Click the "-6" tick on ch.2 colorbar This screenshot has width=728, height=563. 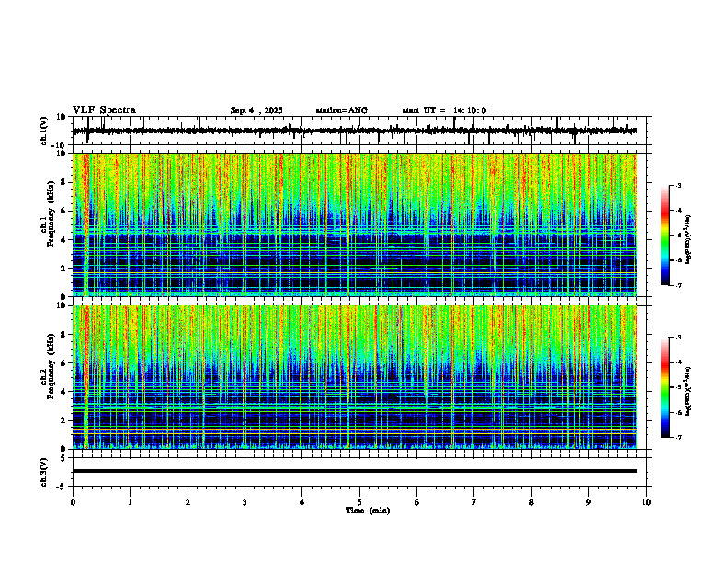pos(678,412)
